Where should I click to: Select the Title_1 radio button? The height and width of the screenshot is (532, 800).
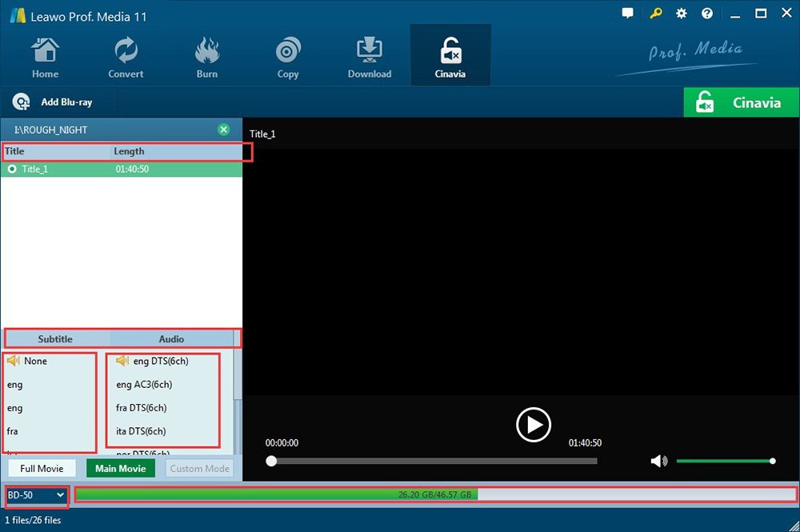click(12, 169)
